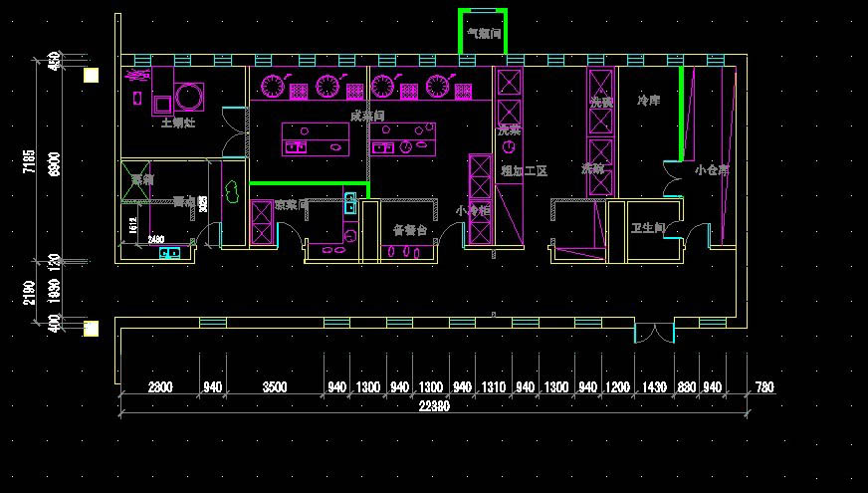Click the 3500 dimension value
The width and height of the screenshot is (868, 493).
275,386
